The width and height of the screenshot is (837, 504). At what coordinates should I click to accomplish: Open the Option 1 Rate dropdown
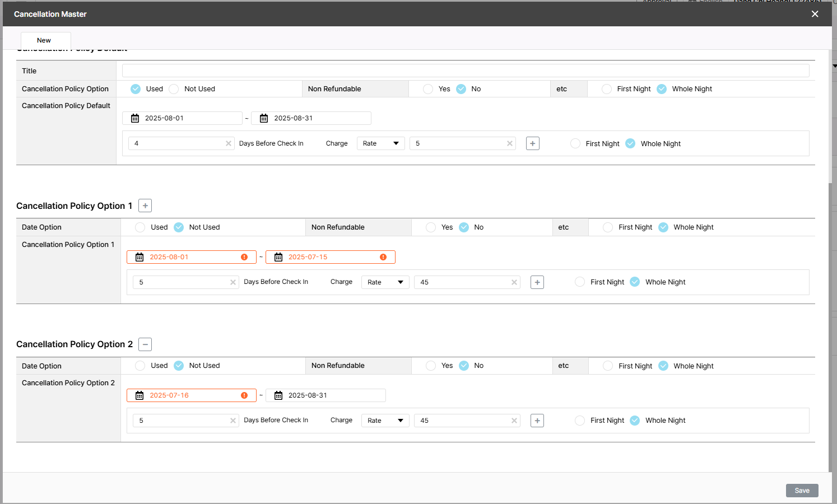tap(385, 282)
